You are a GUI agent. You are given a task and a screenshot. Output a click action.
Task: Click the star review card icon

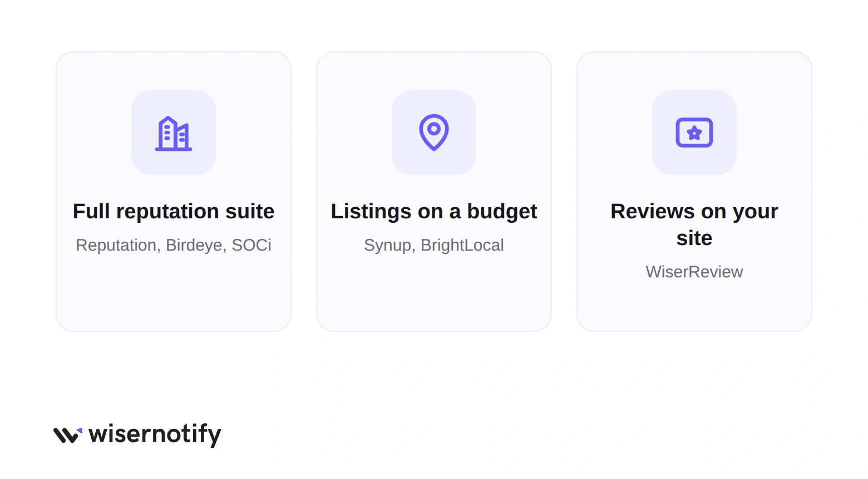click(694, 133)
